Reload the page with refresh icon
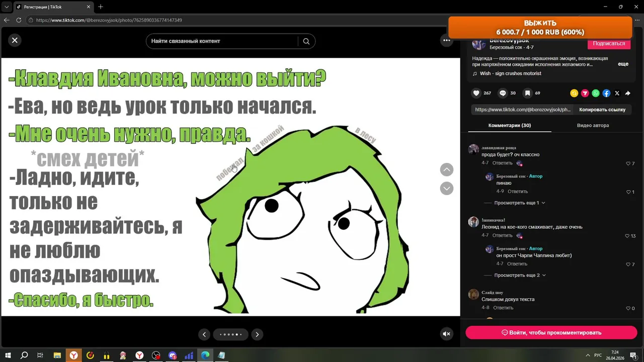 pos(19,20)
